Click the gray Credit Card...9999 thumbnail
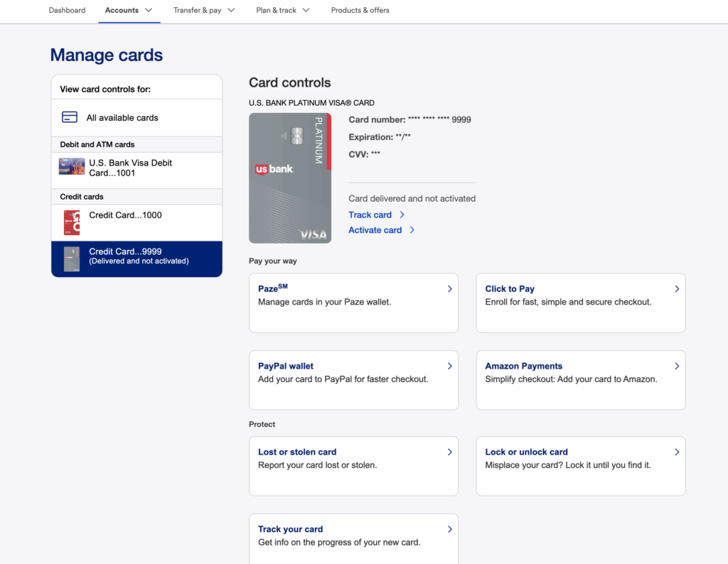 (72, 259)
